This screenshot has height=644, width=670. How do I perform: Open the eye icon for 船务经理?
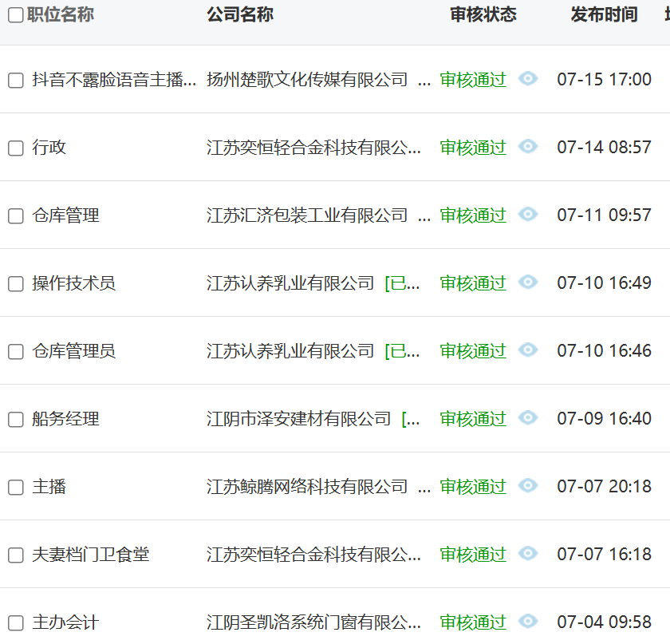tap(528, 418)
